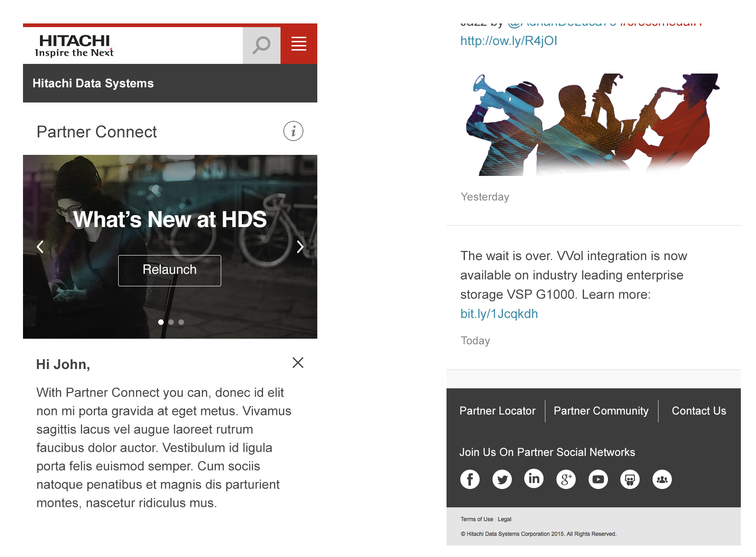Open the LinkedIn social icon

pos(534,479)
